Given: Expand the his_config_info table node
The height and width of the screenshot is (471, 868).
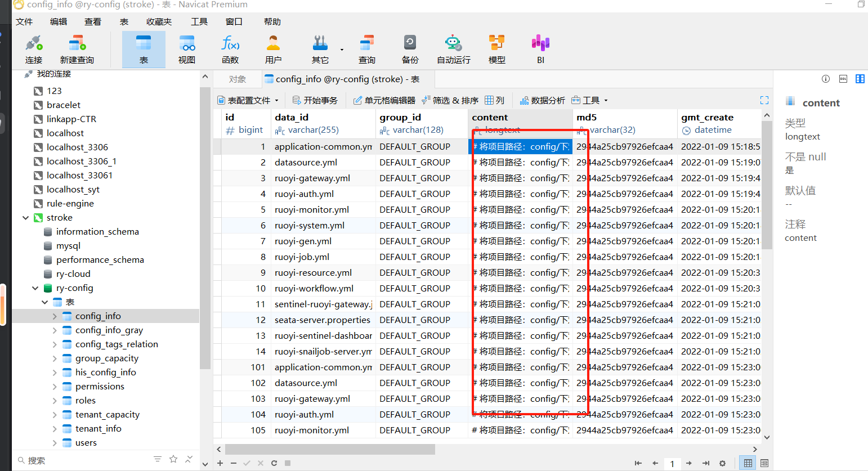Looking at the screenshot, I should point(55,373).
